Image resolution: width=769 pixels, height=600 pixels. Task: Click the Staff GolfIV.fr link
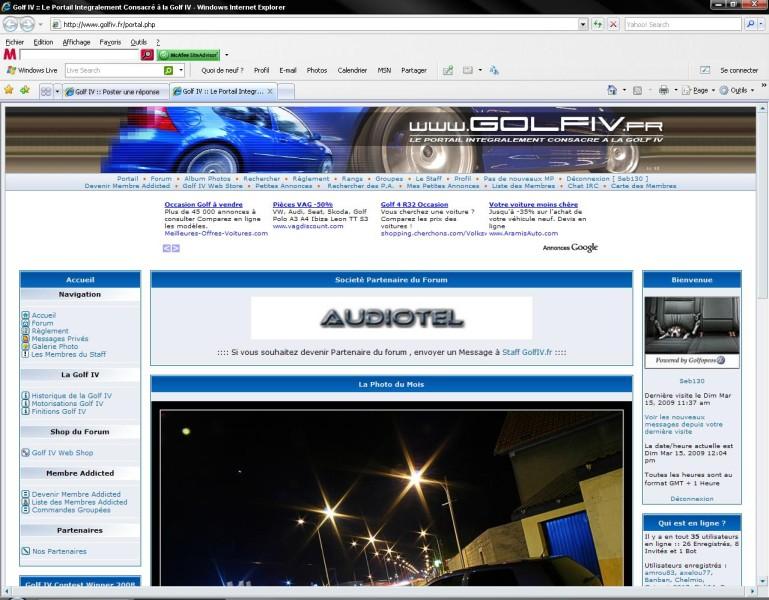527,352
